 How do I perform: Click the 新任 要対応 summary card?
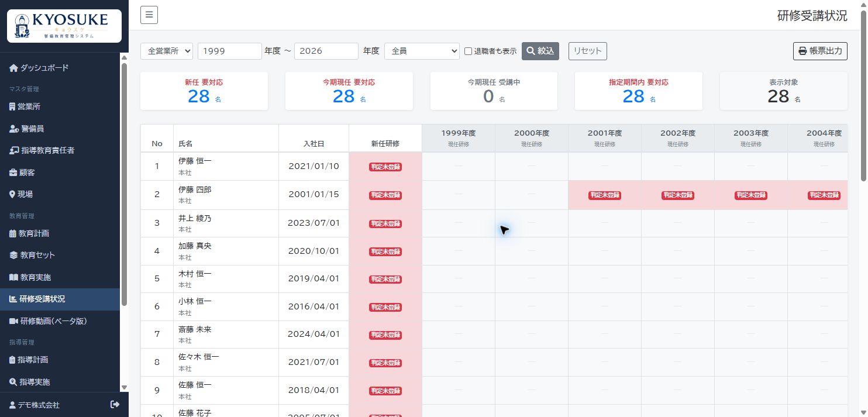pos(204,91)
